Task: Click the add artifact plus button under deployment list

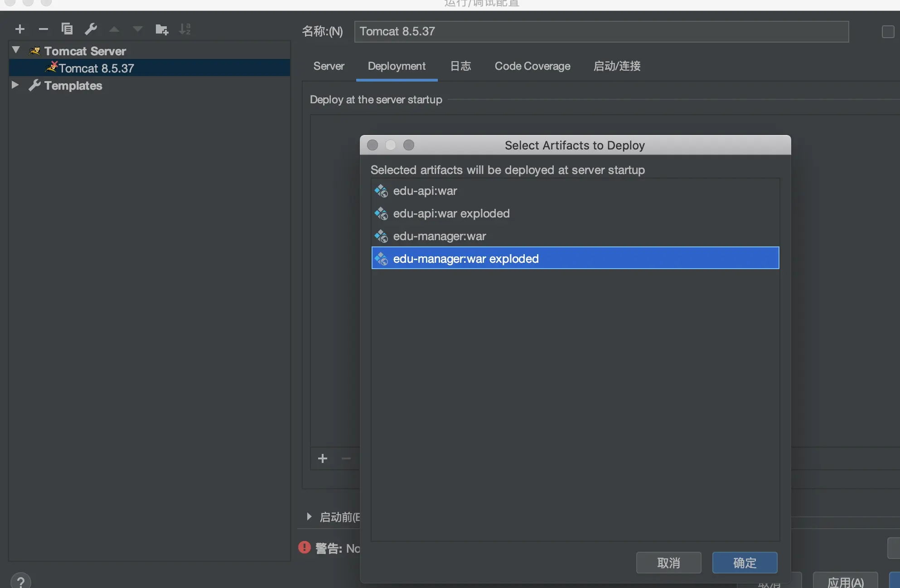Action: [x=323, y=458]
